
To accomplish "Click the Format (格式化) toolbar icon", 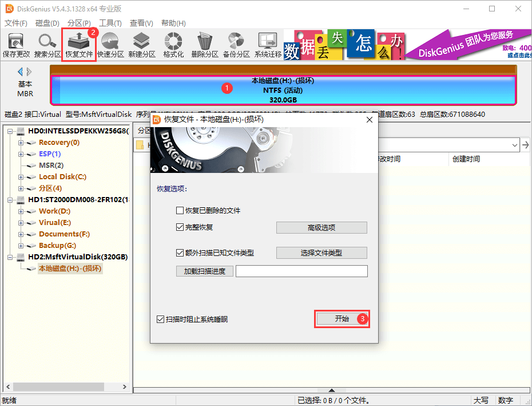I will 173,45.
